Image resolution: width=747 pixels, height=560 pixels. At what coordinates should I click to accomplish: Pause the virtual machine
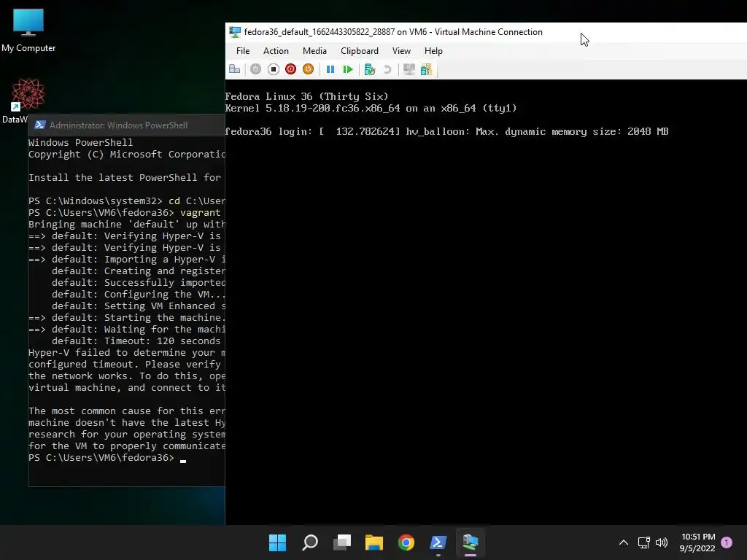pyautogui.click(x=330, y=69)
